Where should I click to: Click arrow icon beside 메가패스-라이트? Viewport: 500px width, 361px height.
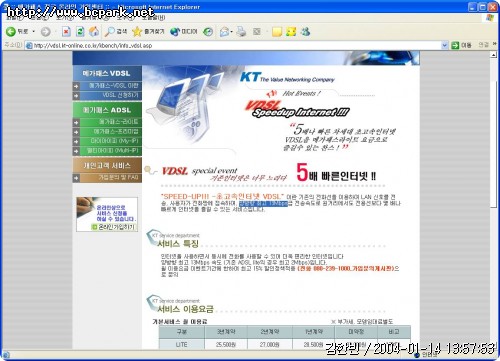point(76,122)
